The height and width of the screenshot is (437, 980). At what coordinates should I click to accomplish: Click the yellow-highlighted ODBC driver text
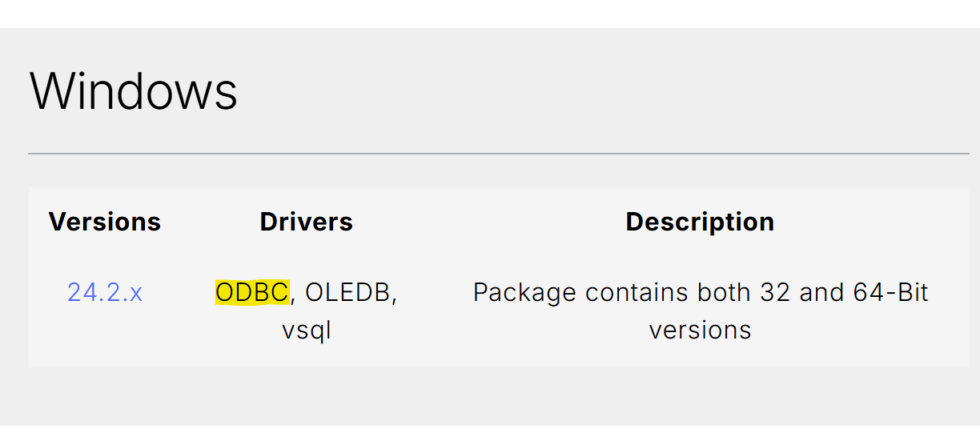(252, 293)
